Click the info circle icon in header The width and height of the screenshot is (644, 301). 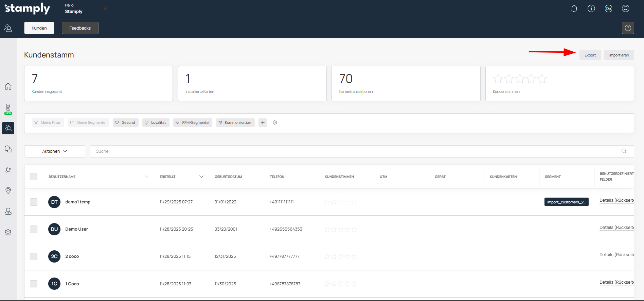pyautogui.click(x=591, y=9)
